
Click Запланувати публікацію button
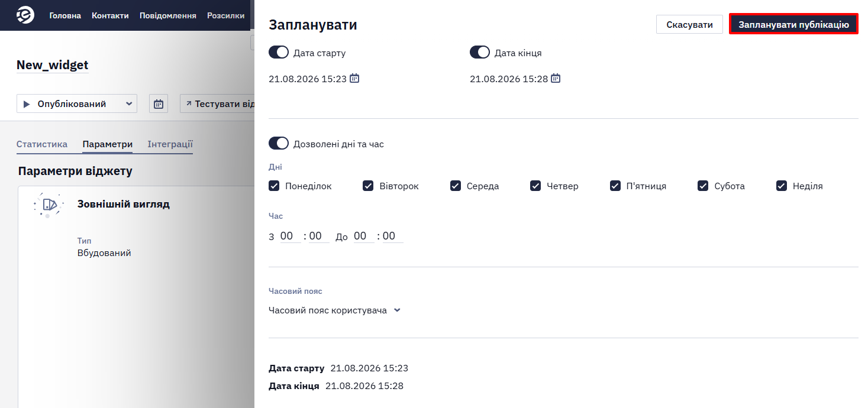click(x=793, y=24)
